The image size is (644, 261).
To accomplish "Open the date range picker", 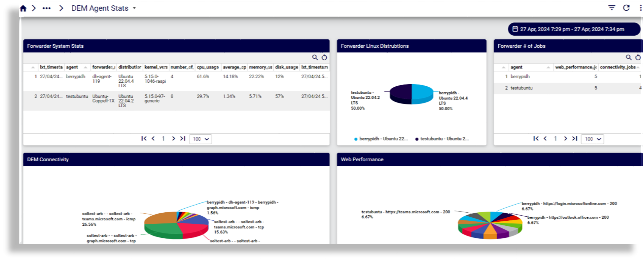I will (574, 29).
